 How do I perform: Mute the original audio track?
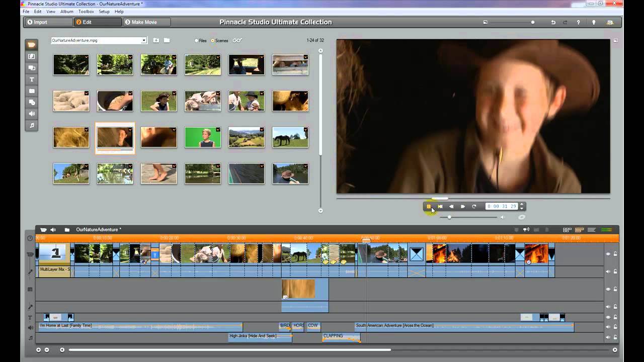608,271
